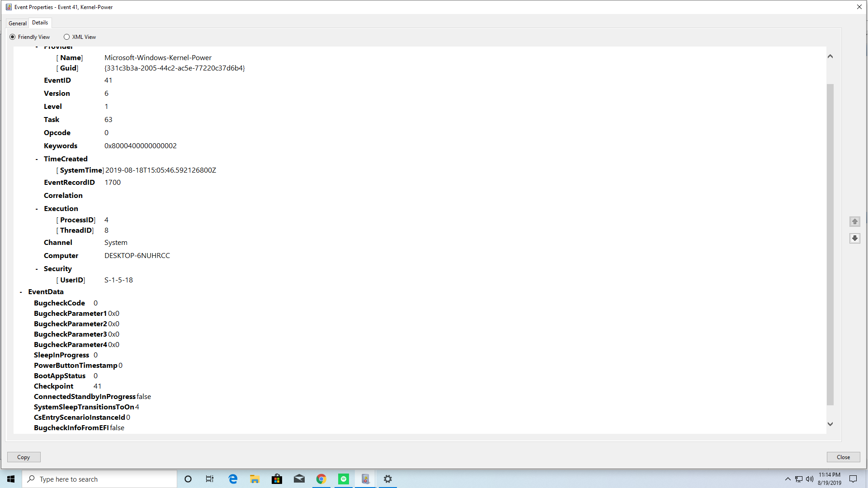Select XML View radio button
The image size is (868, 488).
(x=80, y=37)
